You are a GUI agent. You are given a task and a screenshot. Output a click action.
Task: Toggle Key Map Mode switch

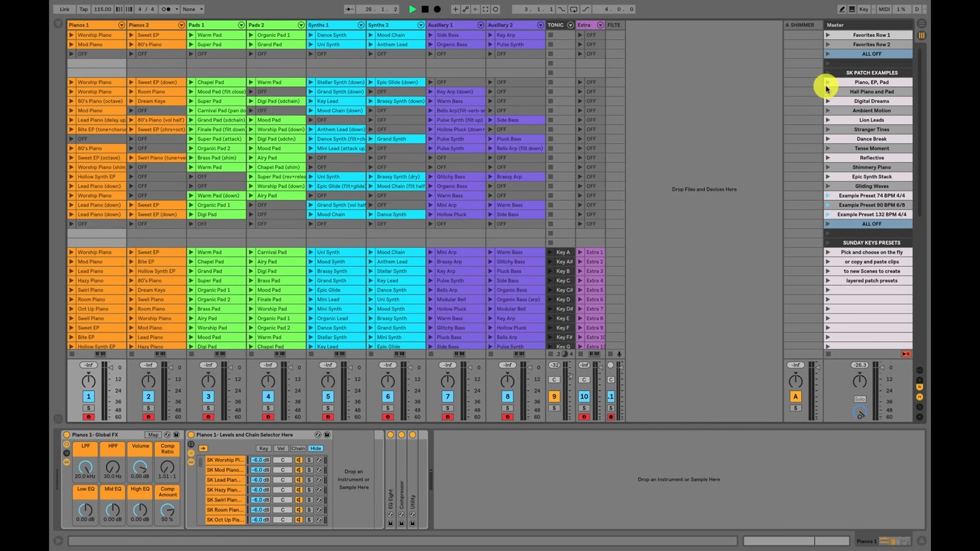coord(864,9)
